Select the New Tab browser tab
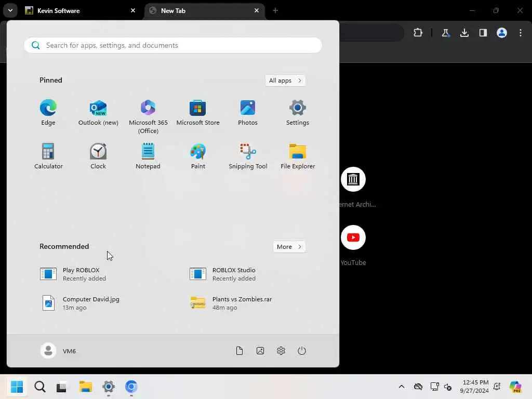The width and height of the screenshot is (532, 399). pyautogui.click(x=204, y=10)
